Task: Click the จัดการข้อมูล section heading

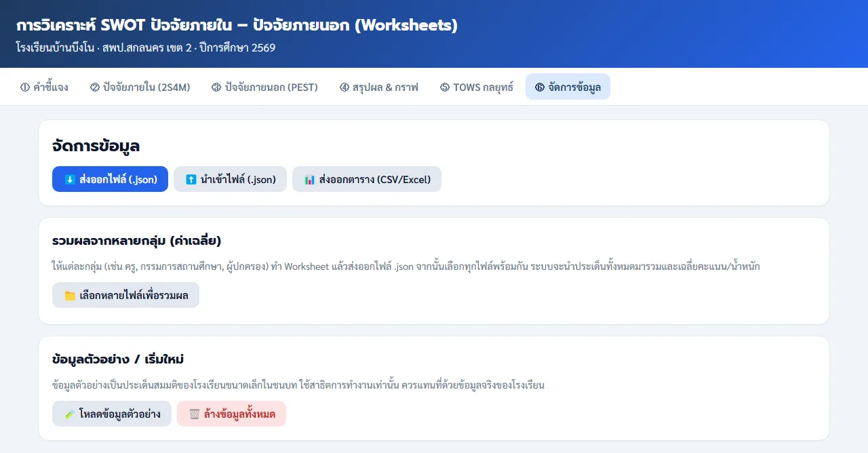Action: 96,146
